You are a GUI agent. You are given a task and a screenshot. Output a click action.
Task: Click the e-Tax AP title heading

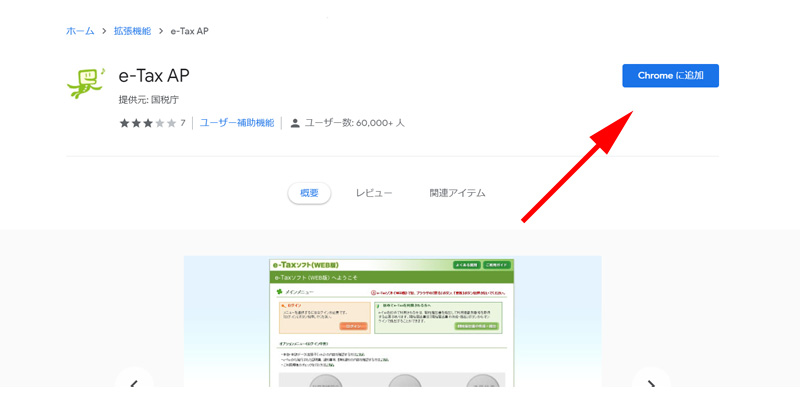[154, 76]
